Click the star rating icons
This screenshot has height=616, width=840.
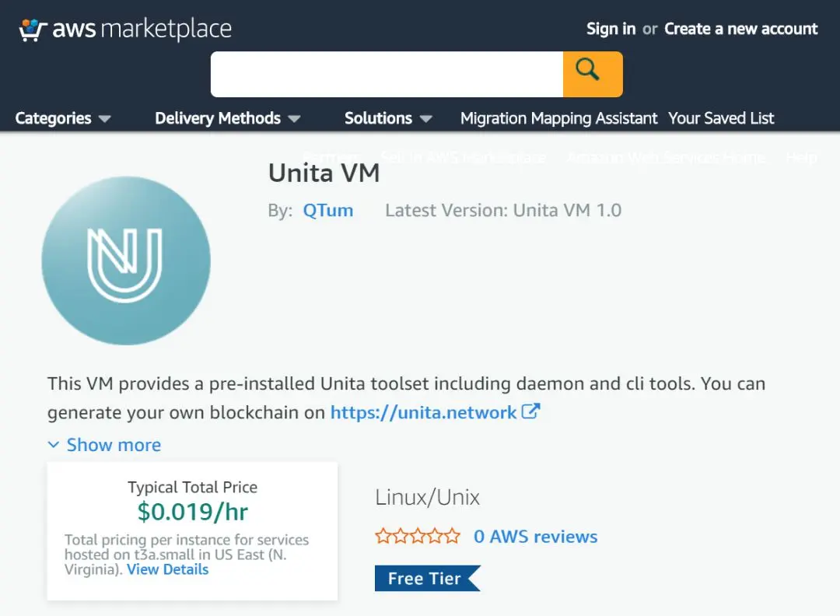(x=418, y=537)
